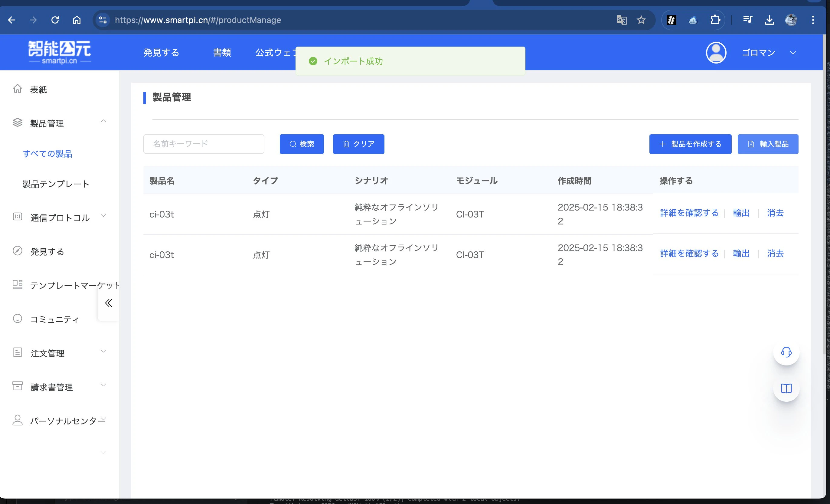The width and height of the screenshot is (830, 504).
Task: Click the 検索 search button
Action: pos(302,144)
